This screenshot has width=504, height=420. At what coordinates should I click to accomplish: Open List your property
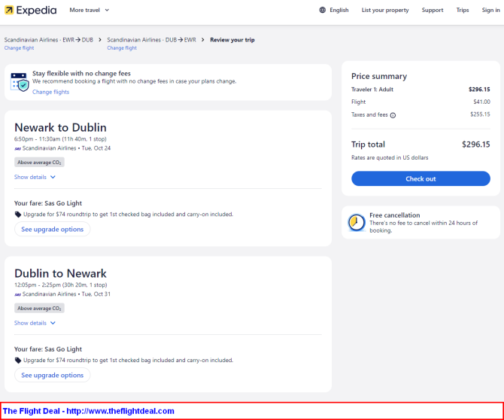click(385, 10)
